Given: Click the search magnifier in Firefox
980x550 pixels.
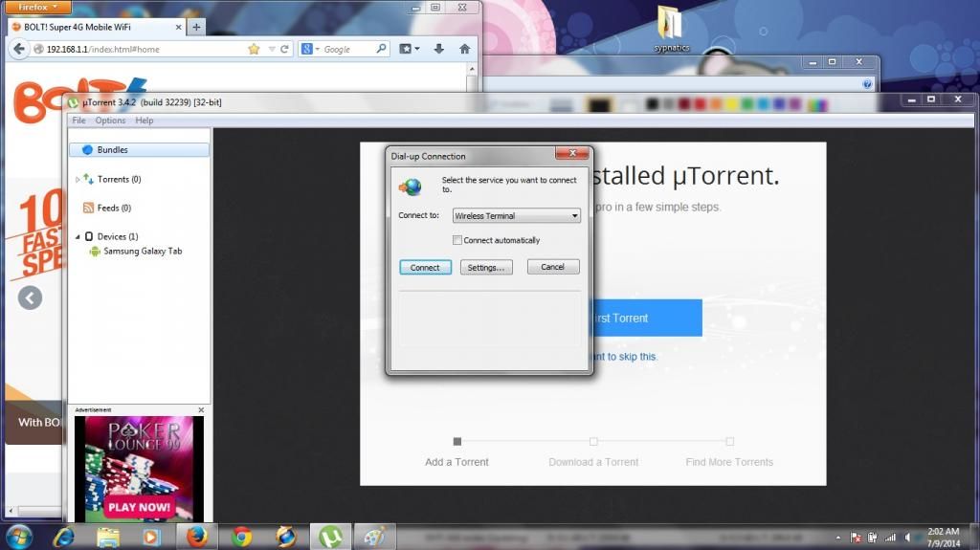Looking at the screenshot, I should tap(381, 49).
